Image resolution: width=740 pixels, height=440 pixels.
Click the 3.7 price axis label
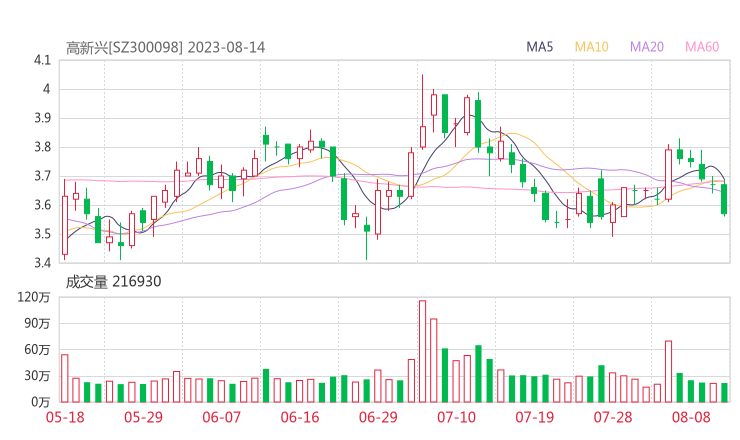click(42, 176)
